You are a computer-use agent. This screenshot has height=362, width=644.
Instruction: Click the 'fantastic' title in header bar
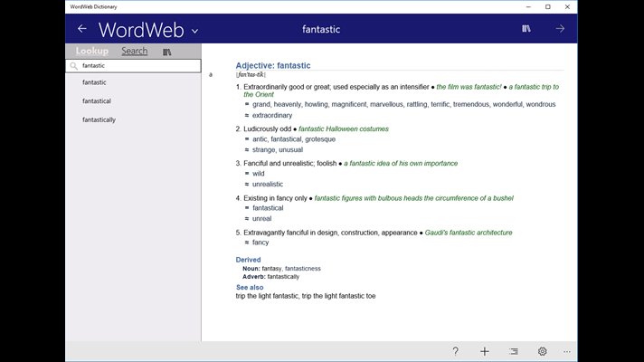pos(321,29)
